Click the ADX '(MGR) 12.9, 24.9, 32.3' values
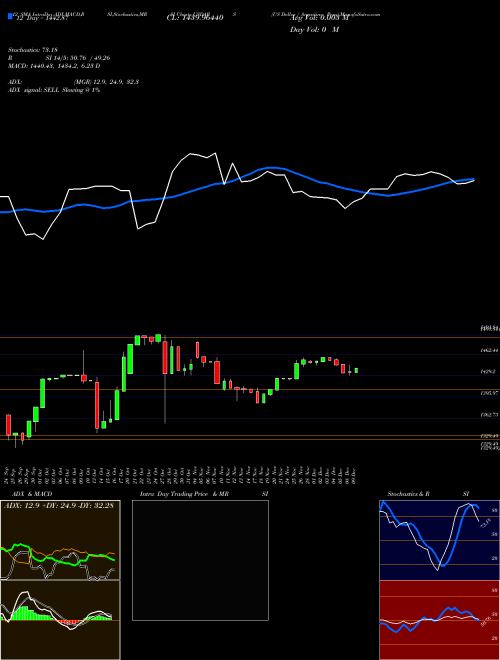The height and width of the screenshot is (660, 500). (x=106, y=82)
